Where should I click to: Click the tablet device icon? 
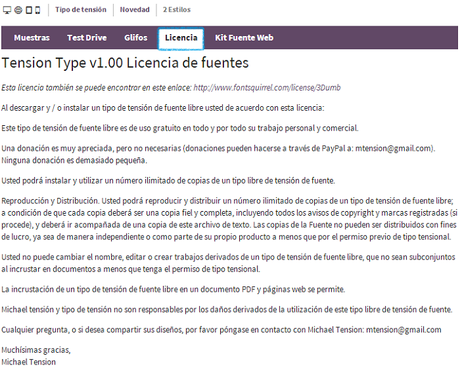(29, 10)
